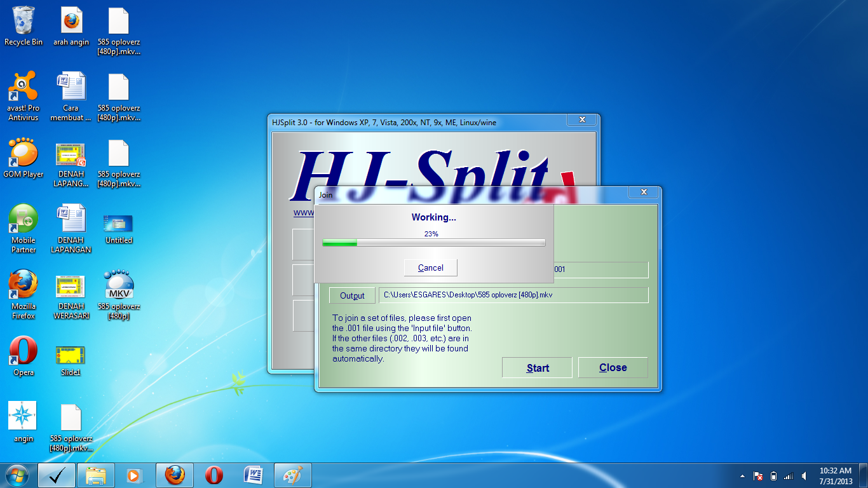Switch to Microsoft Word in the taskbar
Image resolution: width=868 pixels, height=488 pixels.
point(254,475)
